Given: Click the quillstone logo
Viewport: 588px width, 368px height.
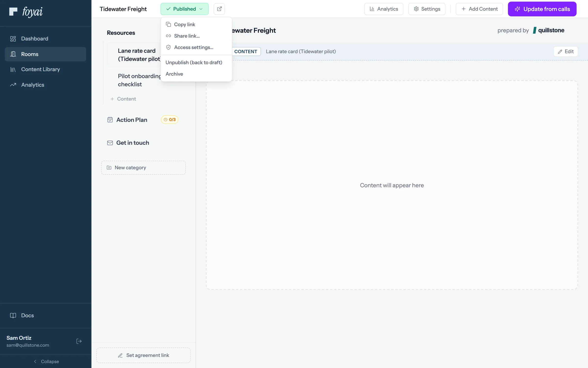Looking at the screenshot, I should pos(549,30).
